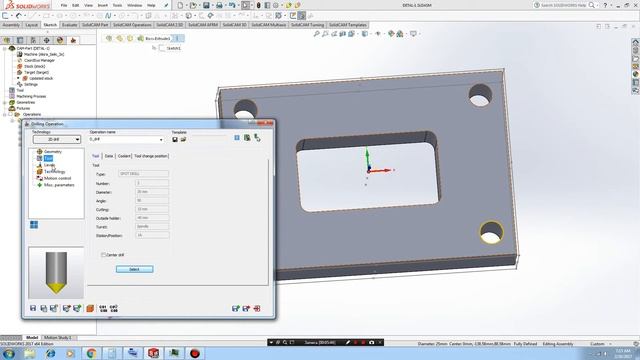Expand the Operations node in CAM tree
This screenshot has width=640, height=360.
coord(4,114)
